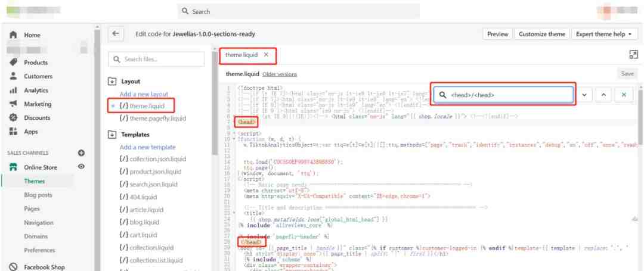The height and width of the screenshot is (271, 644).
Task: Click the Customers person icon
Action: (13, 76)
